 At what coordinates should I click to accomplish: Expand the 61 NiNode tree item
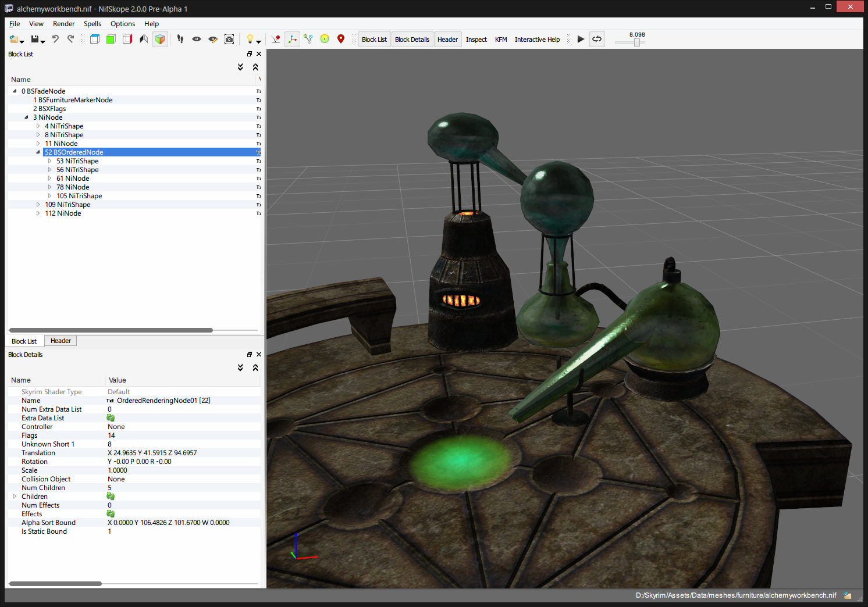tap(50, 178)
